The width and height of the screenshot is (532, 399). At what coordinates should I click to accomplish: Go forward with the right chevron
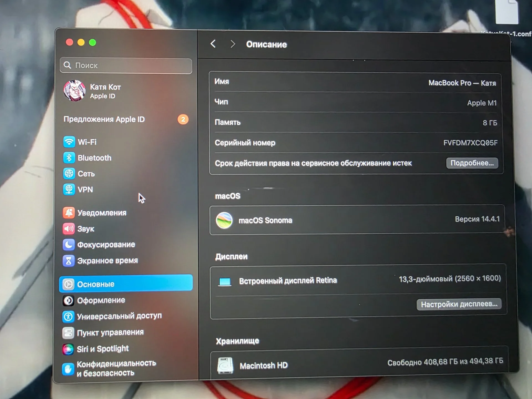tap(233, 44)
